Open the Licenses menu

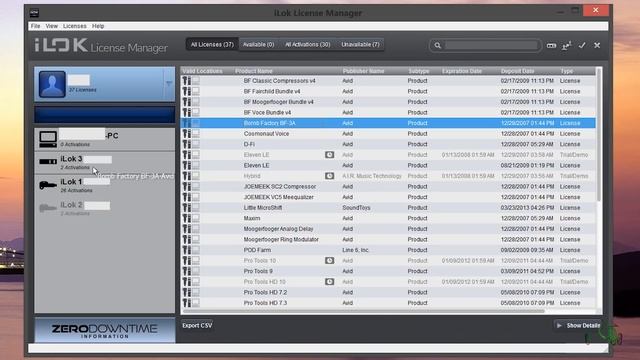[x=75, y=26]
